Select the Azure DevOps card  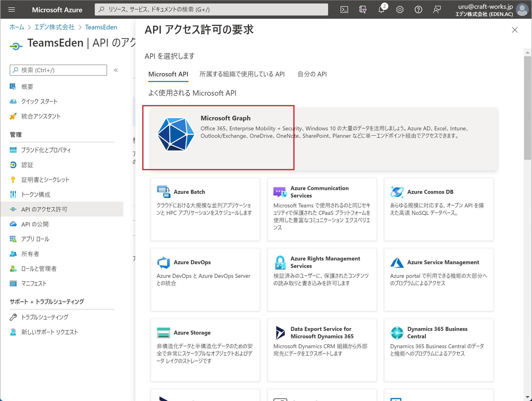pos(205,279)
